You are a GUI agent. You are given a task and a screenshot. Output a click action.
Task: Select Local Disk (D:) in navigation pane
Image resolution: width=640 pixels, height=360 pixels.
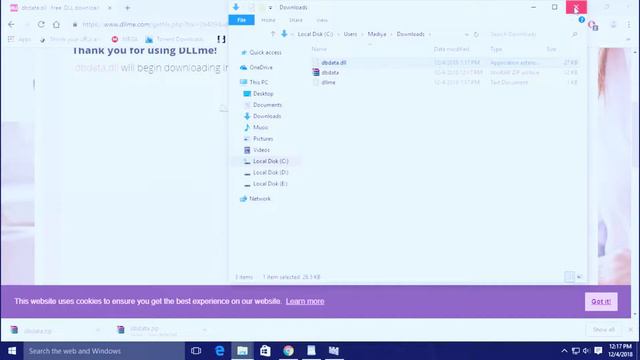click(x=270, y=173)
